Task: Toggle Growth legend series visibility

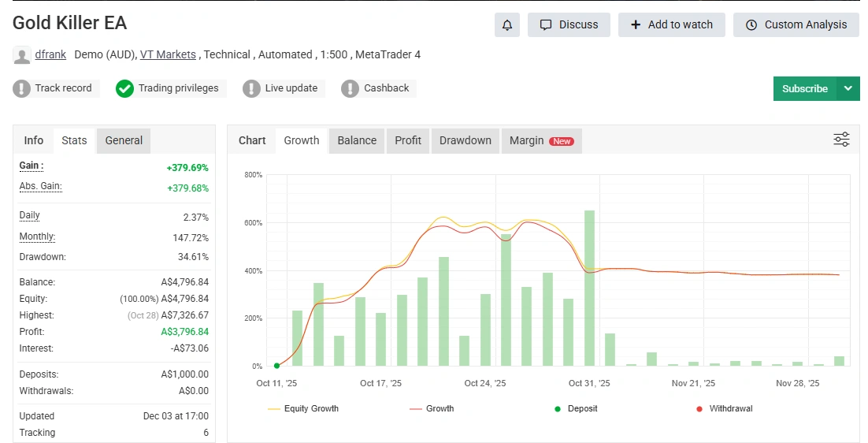Action: tap(432, 408)
